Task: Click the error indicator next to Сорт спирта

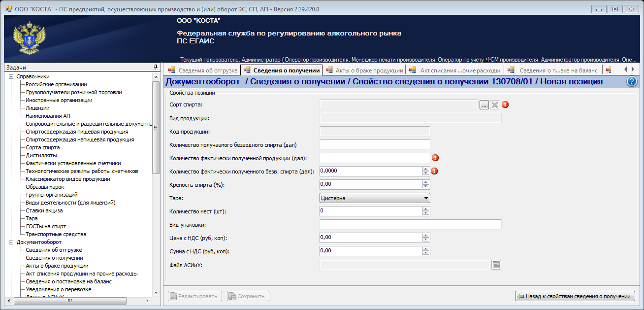Action: click(505, 104)
